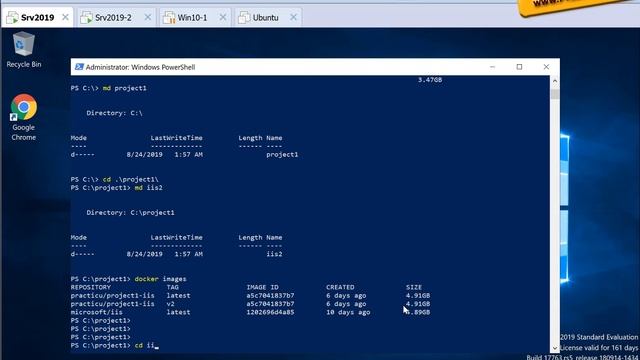Image resolution: width=640 pixels, height=360 pixels.
Task: Click the PowerShell title text
Action: 140,67
